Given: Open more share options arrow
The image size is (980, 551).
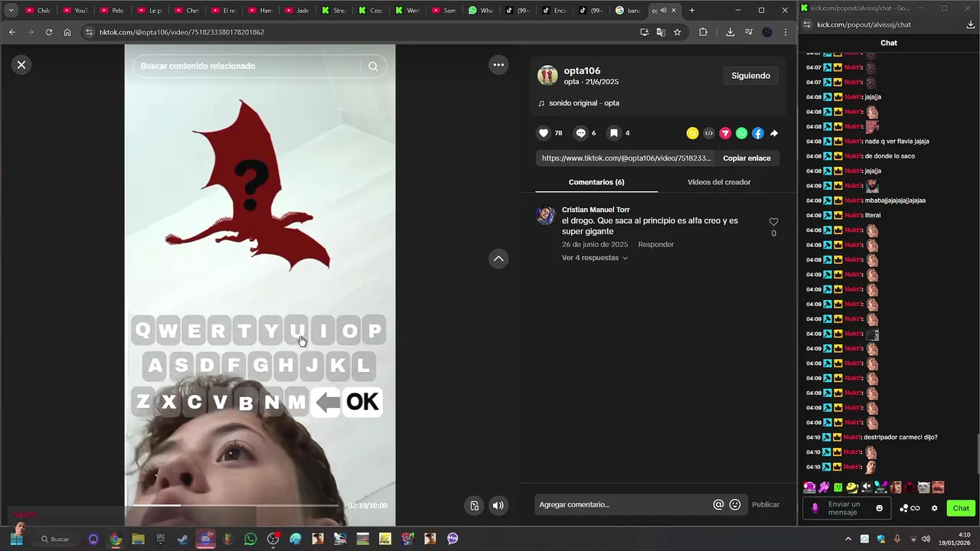Looking at the screenshot, I should click(x=774, y=133).
